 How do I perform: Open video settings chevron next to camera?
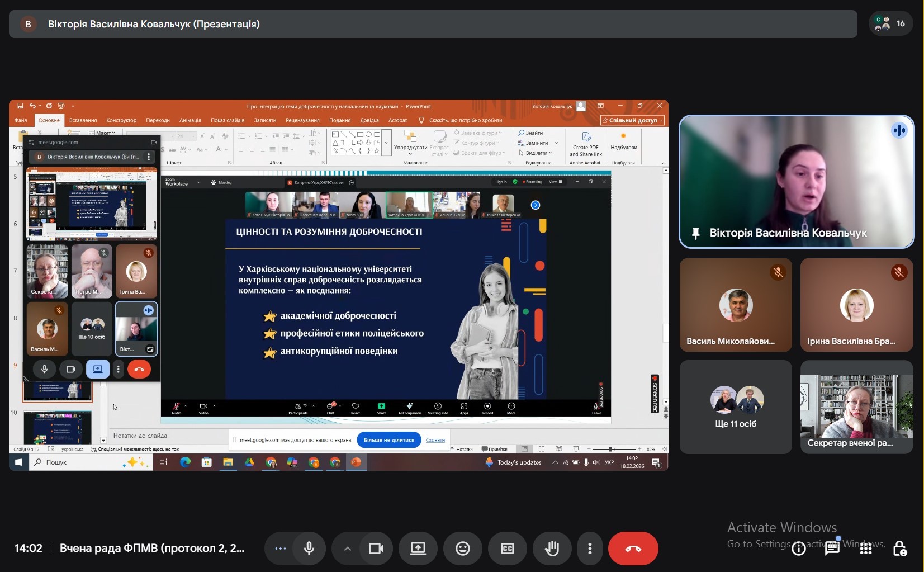pos(347,549)
